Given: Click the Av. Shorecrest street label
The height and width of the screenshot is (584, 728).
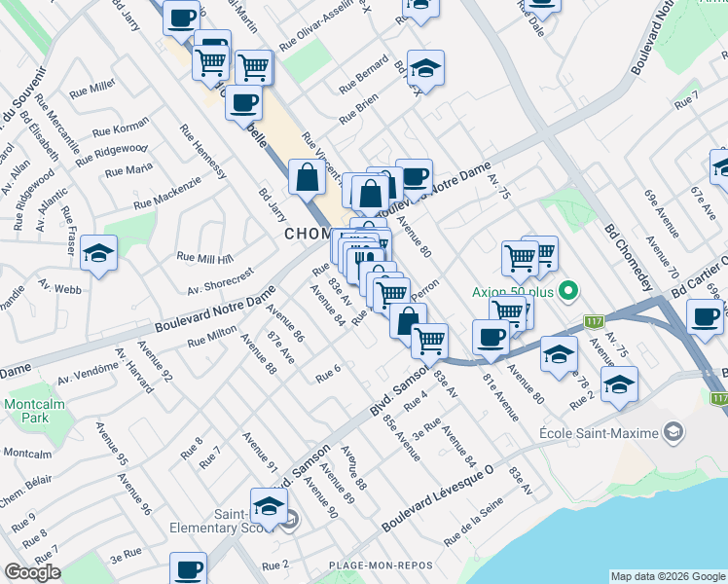Looking at the screenshot, I should pos(221,281).
